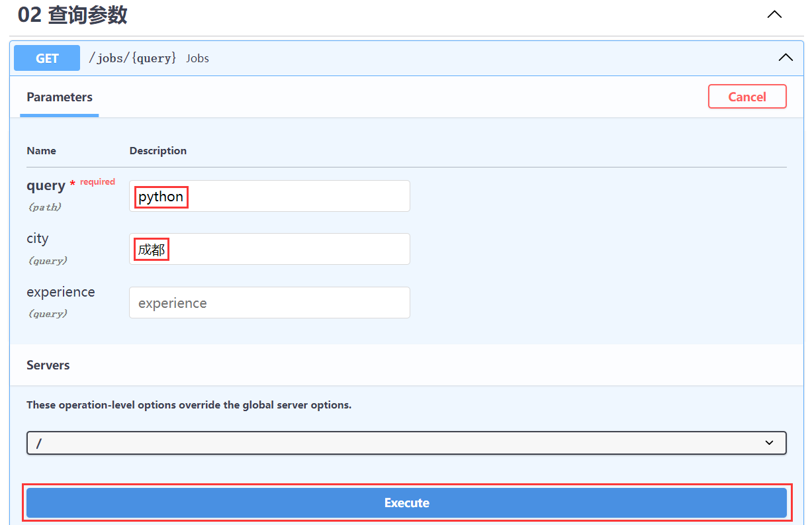Click the empty experience input field
812x525 pixels.
(x=269, y=303)
